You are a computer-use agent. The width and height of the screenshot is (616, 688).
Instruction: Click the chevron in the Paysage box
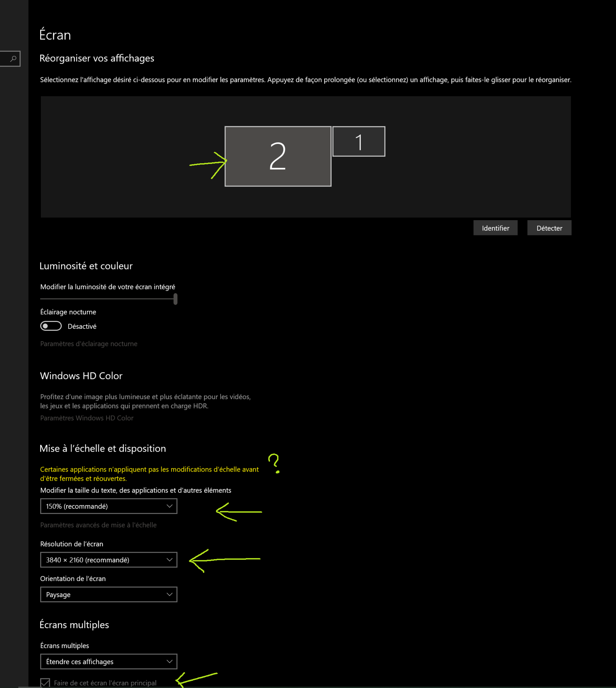click(x=169, y=594)
